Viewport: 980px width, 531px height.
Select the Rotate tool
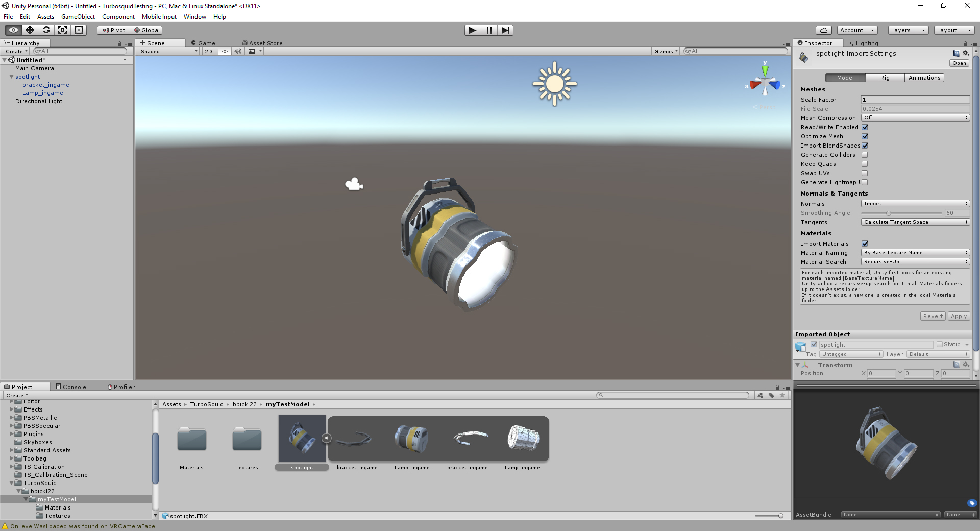(46, 30)
